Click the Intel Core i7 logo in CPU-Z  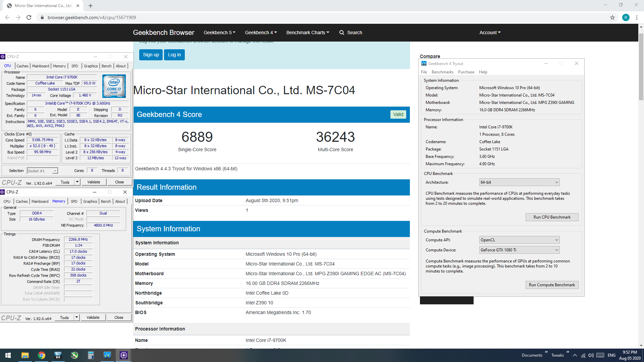point(114,86)
